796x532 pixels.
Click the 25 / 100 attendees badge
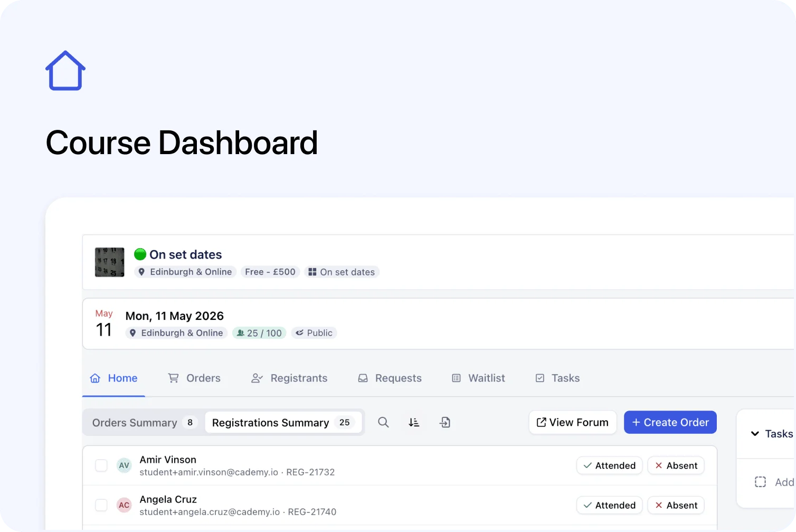pos(259,333)
